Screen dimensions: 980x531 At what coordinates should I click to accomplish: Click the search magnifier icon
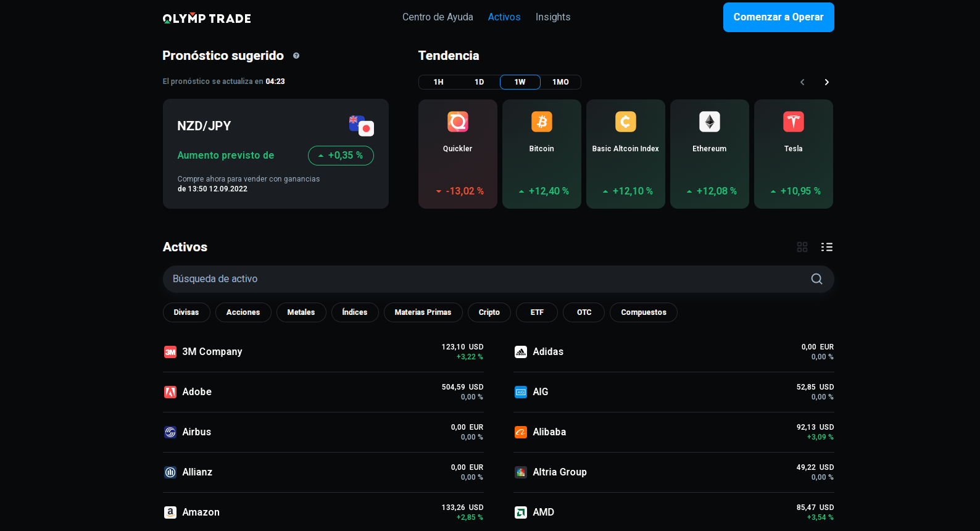pos(816,279)
